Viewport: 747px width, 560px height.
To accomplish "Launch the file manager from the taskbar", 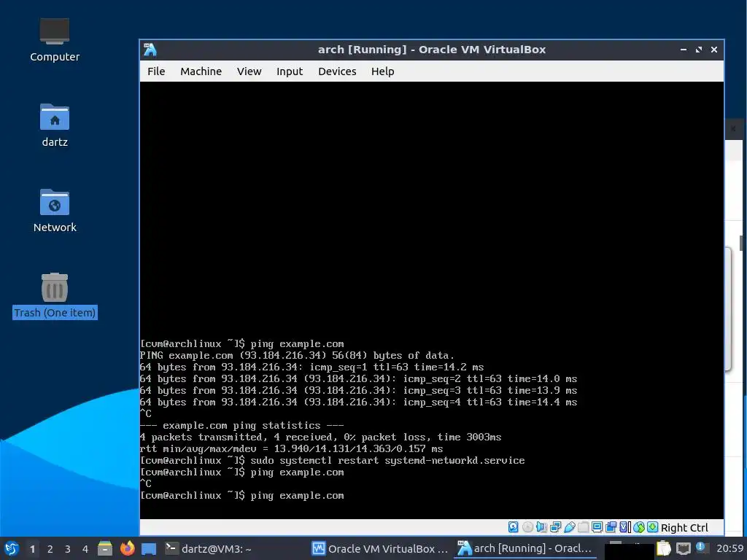I will click(x=105, y=548).
